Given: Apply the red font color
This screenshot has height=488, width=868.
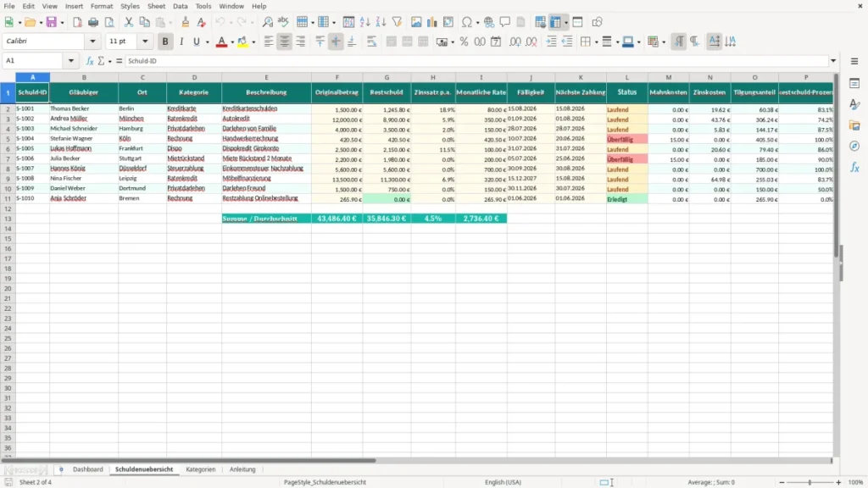Looking at the screenshot, I should 221,42.
